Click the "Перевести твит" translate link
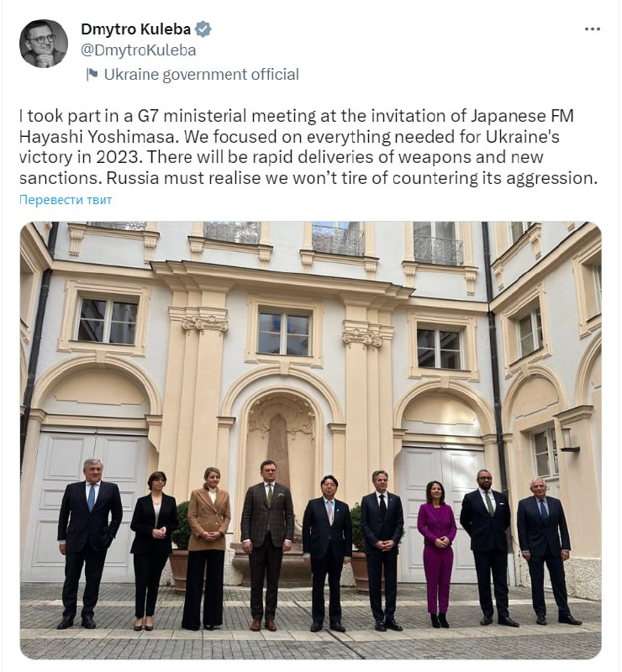Viewport: 622px width, 672px height. coord(66,200)
